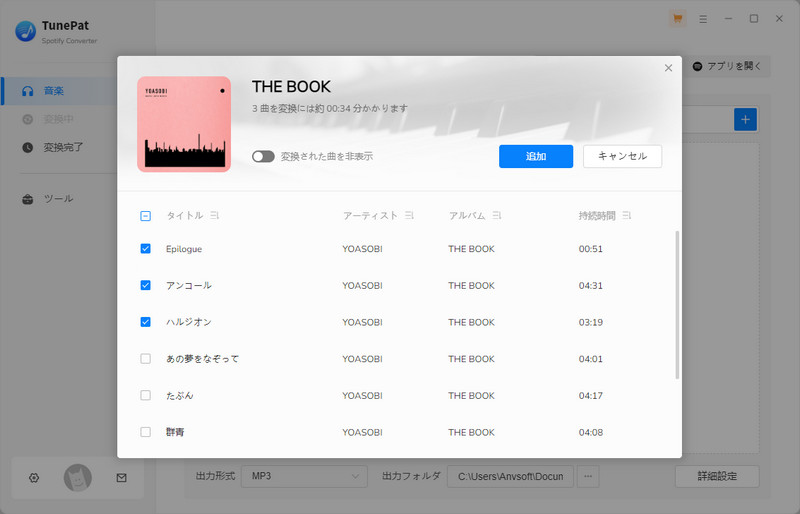Image resolution: width=800 pixels, height=514 pixels.
Task: Click the 追加 button
Action: coord(536,156)
